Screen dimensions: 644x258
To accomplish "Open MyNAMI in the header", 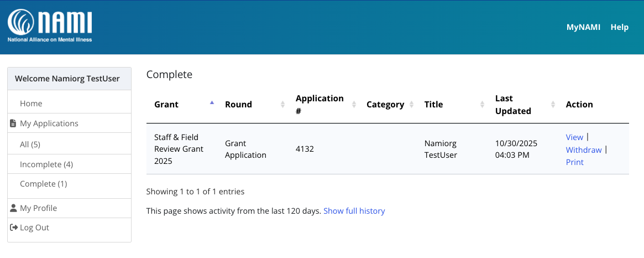I will 583,27.
